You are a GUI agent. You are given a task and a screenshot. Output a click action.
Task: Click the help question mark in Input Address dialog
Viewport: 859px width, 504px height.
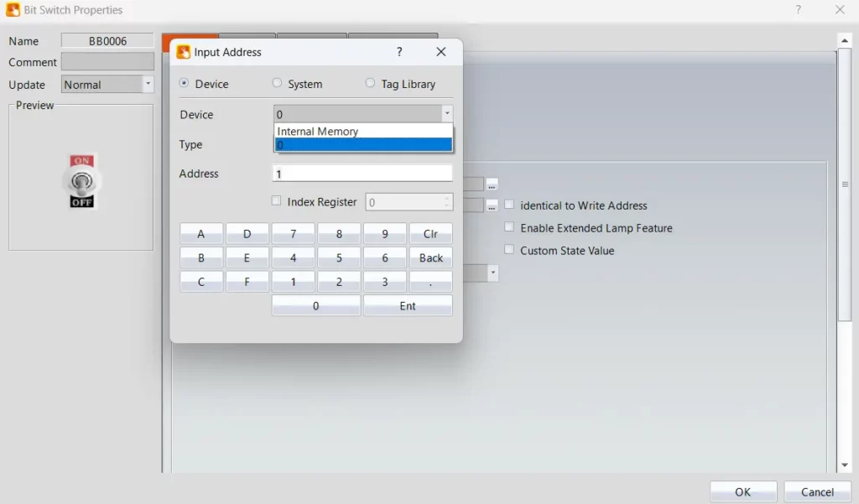click(x=399, y=52)
